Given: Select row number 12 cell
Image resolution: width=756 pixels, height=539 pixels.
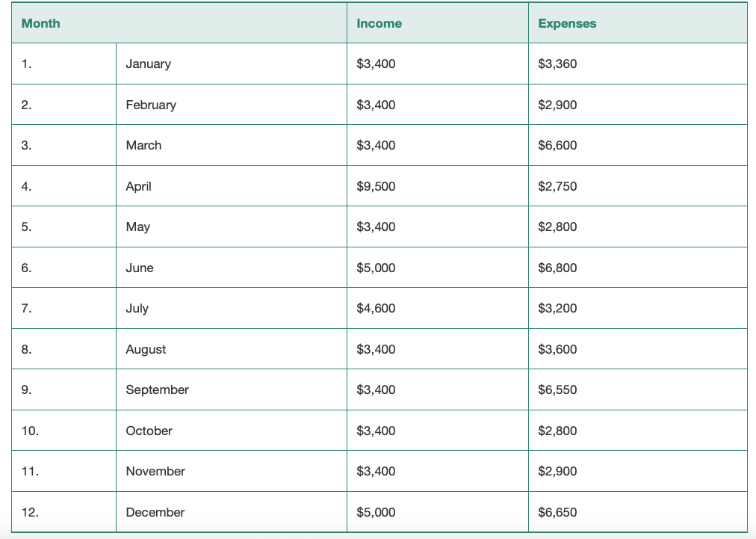Looking at the screenshot, I should (x=64, y=512).
